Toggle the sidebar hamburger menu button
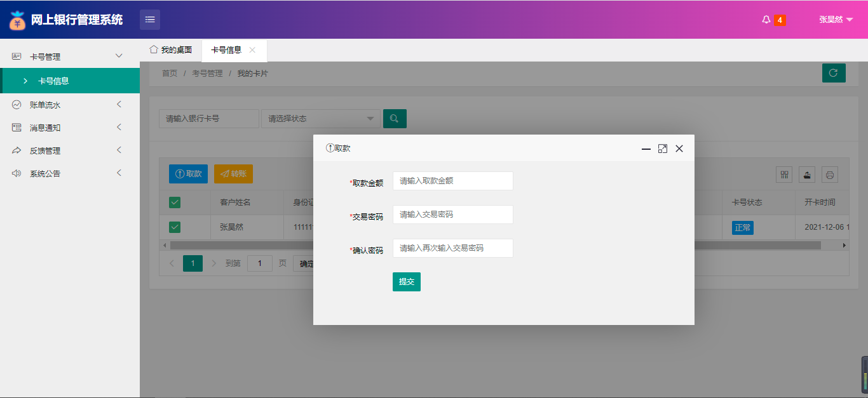868x398 pixels. tap(150, 20)
